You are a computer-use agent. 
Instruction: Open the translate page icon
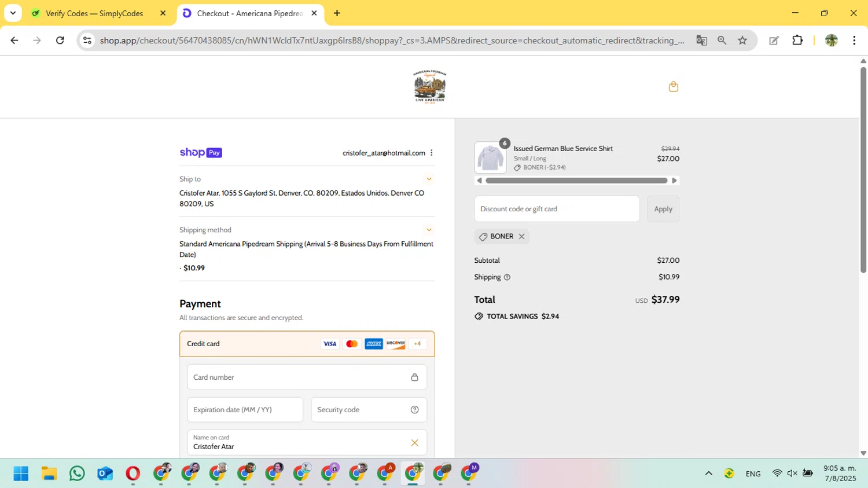click(x=701, y=41)
